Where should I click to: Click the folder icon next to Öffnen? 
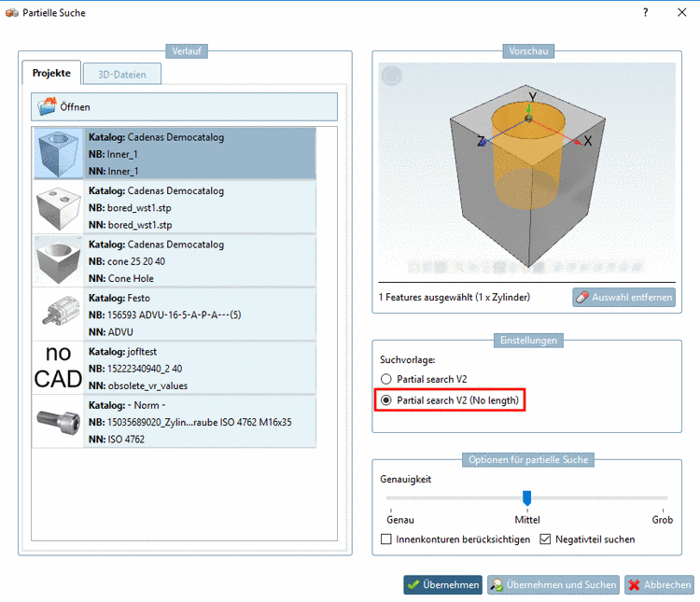(x=47, y=106)
